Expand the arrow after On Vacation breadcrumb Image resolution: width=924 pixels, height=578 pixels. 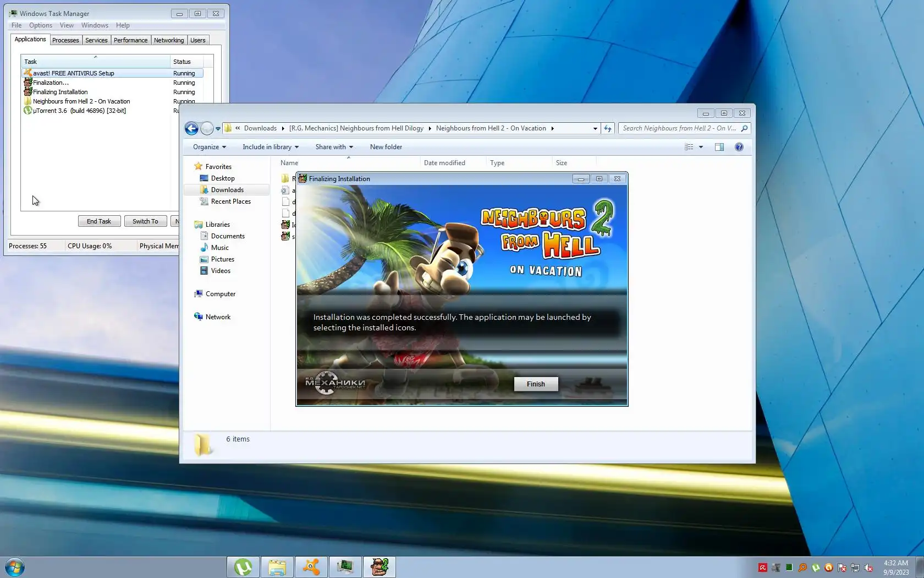pyautogui.click(x=552, y=128)
